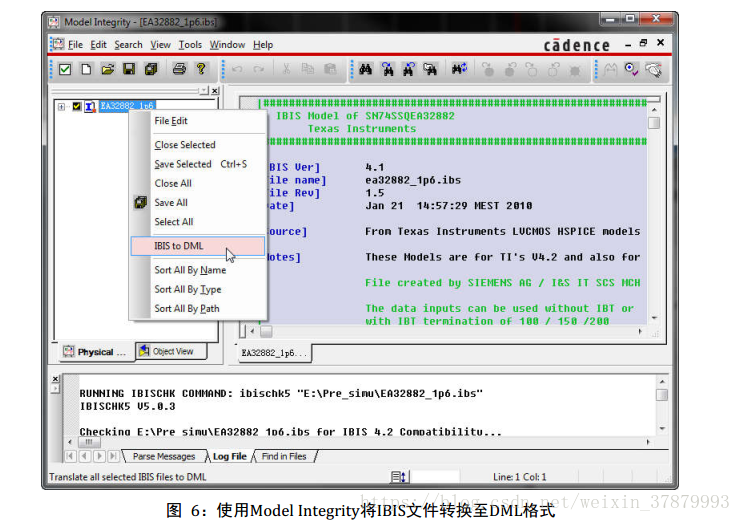Cut the selection with the scissors icon
Image resolution: width=741 pixels, height=522 pixels.
point(286,69)
